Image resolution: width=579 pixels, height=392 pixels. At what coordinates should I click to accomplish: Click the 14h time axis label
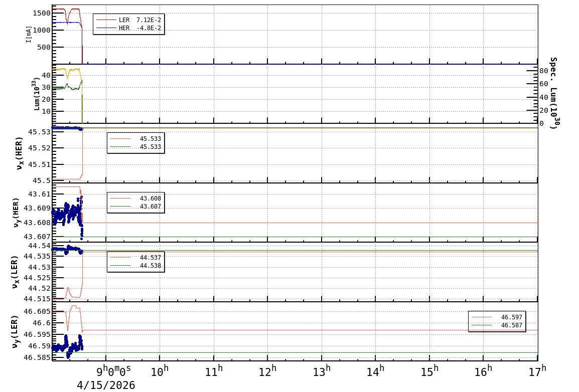coord(375,370)
